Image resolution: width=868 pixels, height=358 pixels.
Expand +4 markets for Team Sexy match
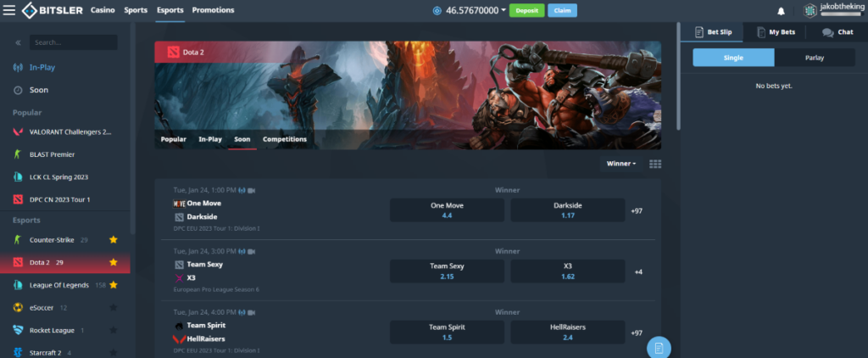point(638,272)
